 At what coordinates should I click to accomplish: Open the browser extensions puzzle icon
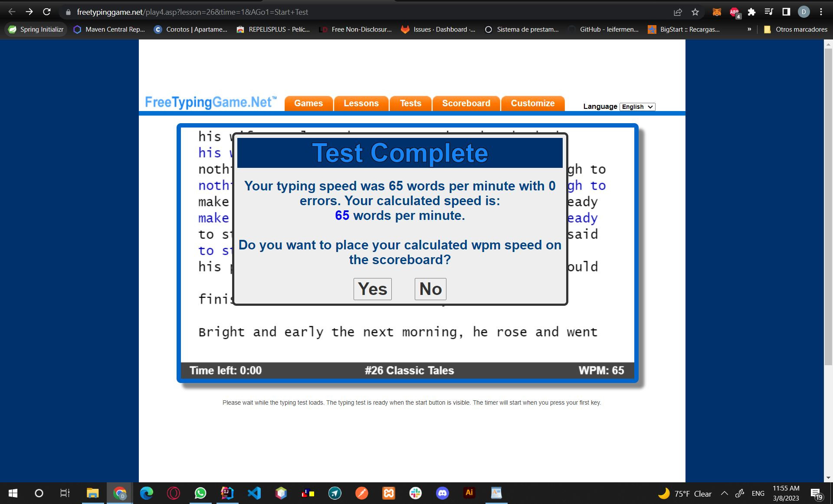[x=751, y=12]
